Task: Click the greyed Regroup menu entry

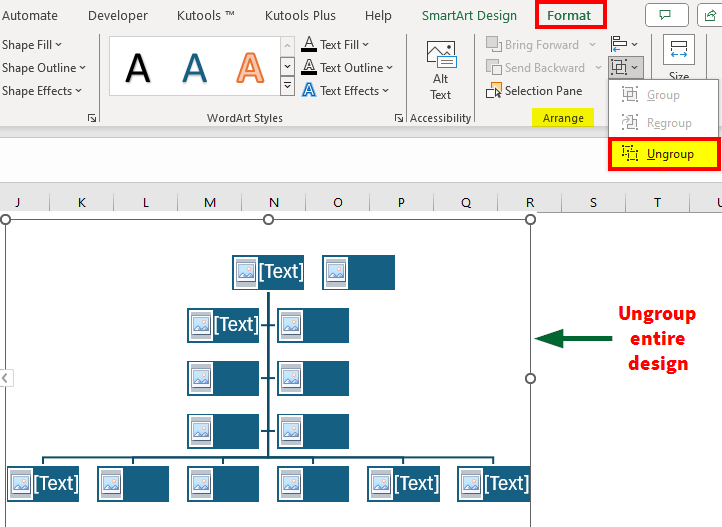Action: (663, 123)
